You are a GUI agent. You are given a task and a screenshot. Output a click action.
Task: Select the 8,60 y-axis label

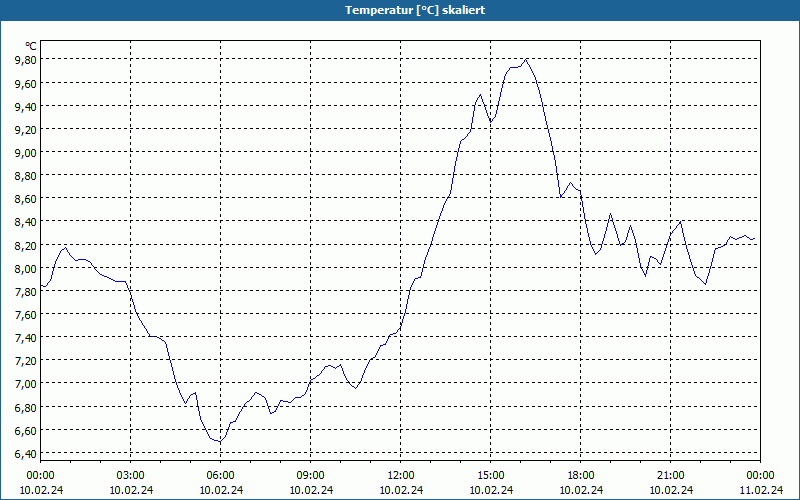(x=26, y=198)
